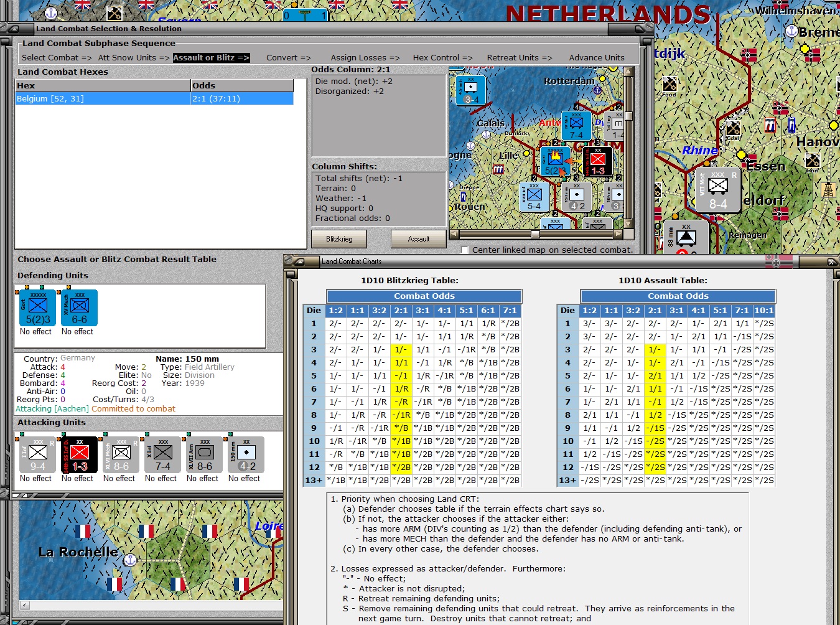Viewport: 840px width, 625px height.
Task: Select the Gort 5(2)3 defending HQ unit
Action: [38, 308]
